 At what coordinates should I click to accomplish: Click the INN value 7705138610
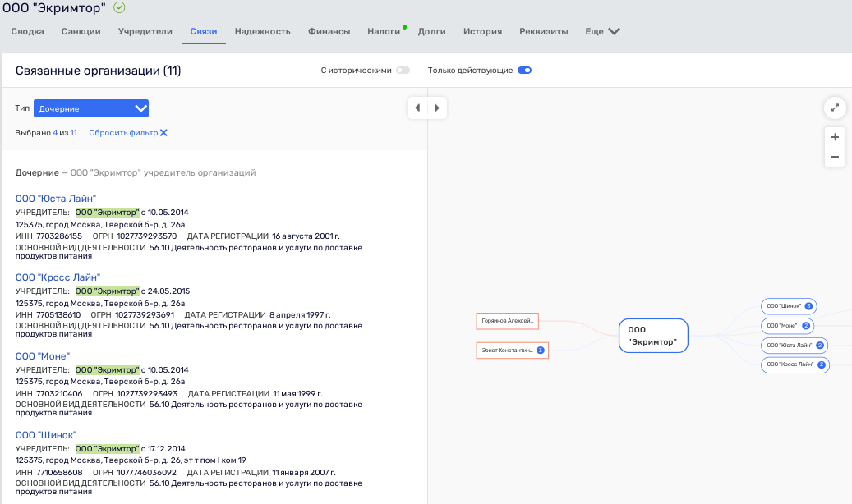[x=58, y=315]
